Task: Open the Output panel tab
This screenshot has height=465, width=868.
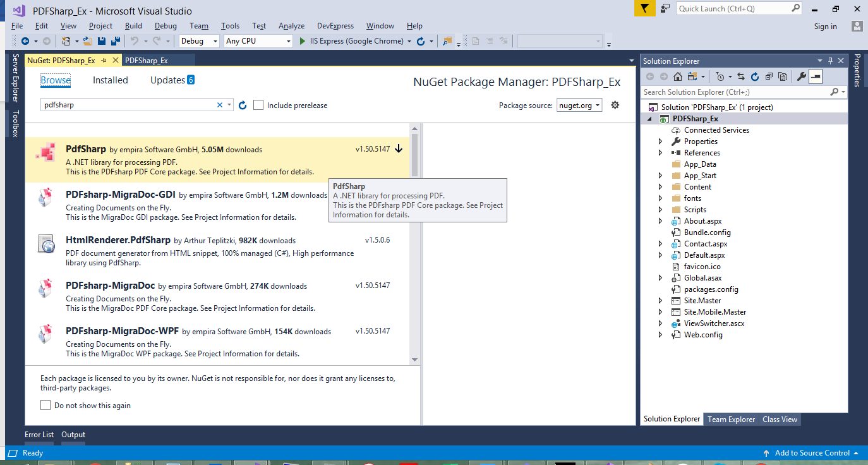Action: [73, 435]
